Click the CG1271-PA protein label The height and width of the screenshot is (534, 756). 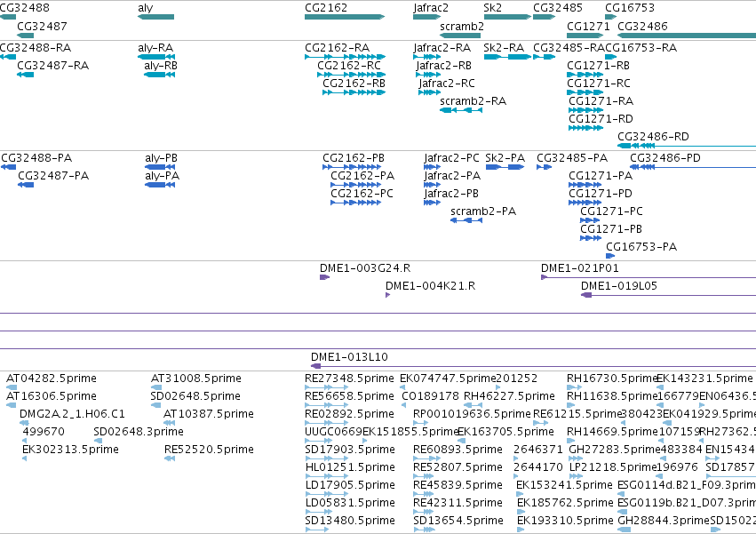tap(601, 176)
